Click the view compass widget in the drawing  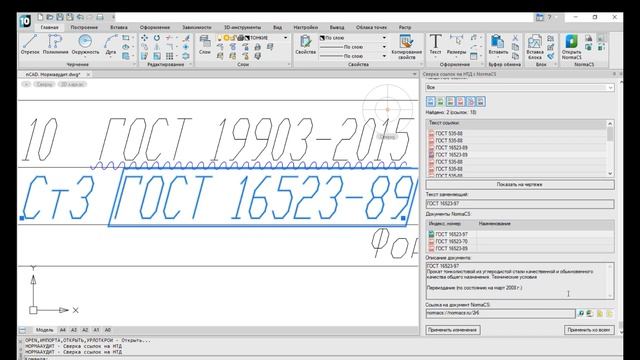388,109
